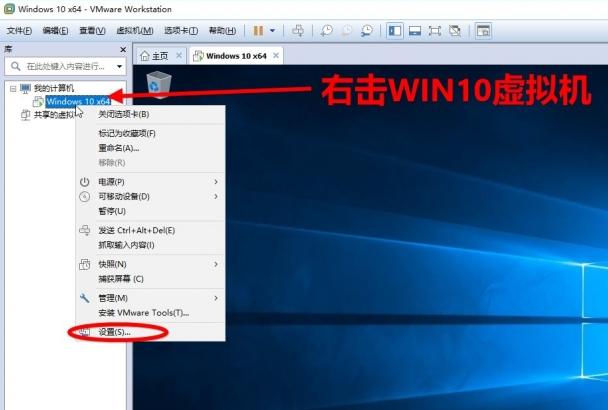Screen dimensions: 608x410
Task: Expand the 快照(N) submenu
Action: (150, 265)
